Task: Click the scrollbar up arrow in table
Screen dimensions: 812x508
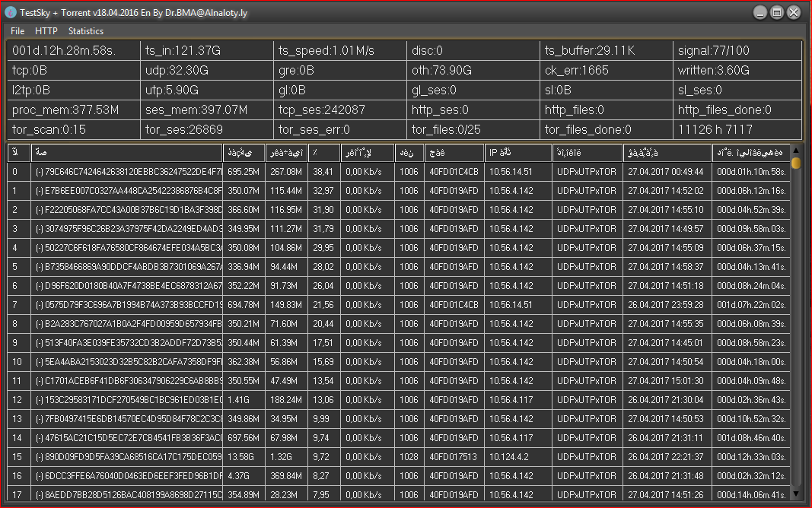Action: (x=796, y=151)
